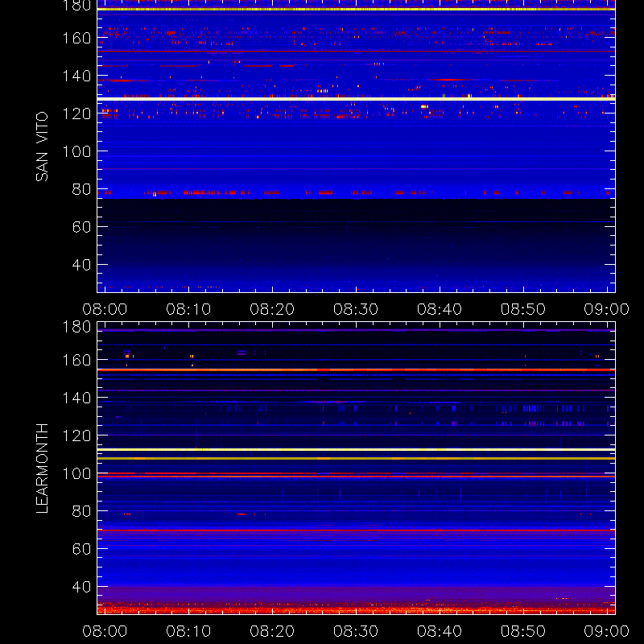Viewport: 644px width, 644px height.
Task: Select the 100 tick label on San Vito axis
Action: (x=76, y=151)
